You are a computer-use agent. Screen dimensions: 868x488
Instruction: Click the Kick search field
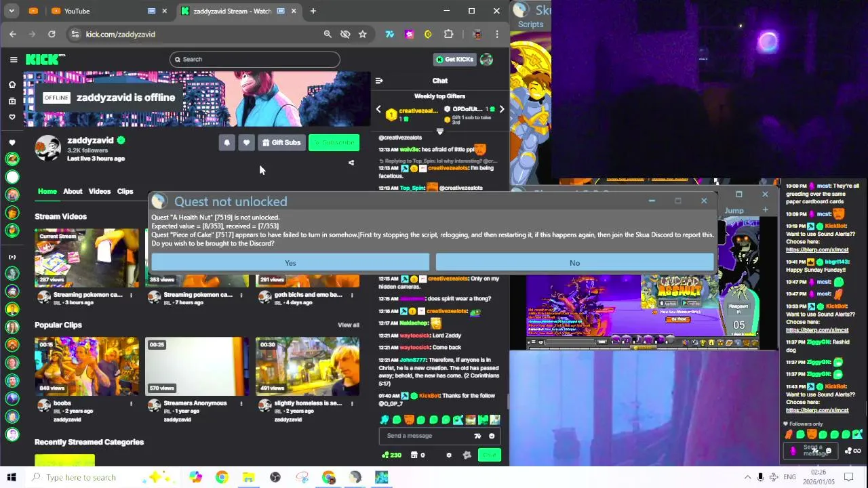pyautogui.click(x=254, y=60)
